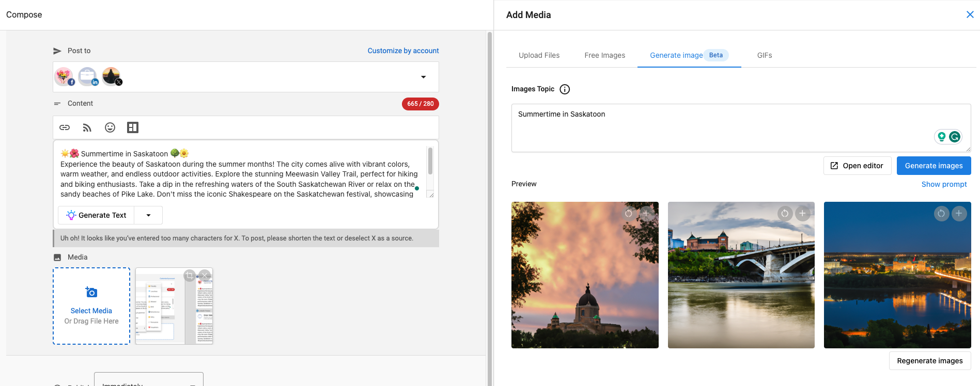Add the sunset dome preview image
Image resolution: width=980 pixels, height=386 pixels.
click(646, 214)
